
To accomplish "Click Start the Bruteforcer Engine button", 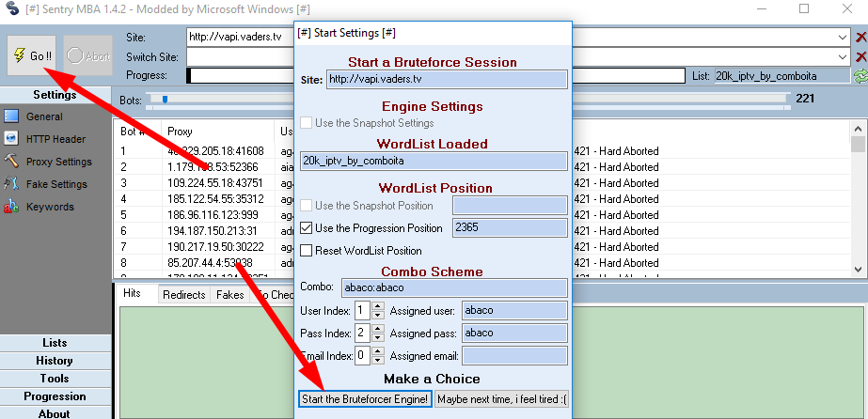I will coord(365,399).
